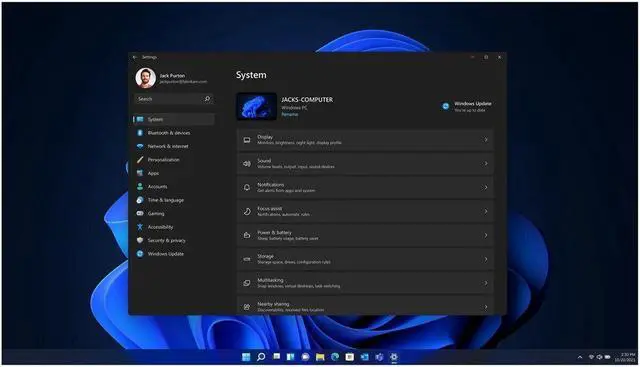640x367 pixels.
Task: Click the Power & battery icon
Action: click(247, 236)
